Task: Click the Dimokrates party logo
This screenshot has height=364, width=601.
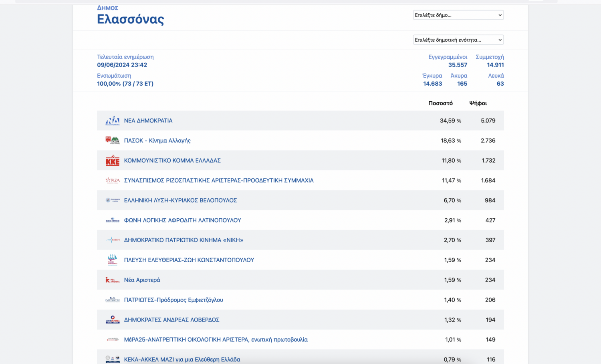Action: (113, 320)
